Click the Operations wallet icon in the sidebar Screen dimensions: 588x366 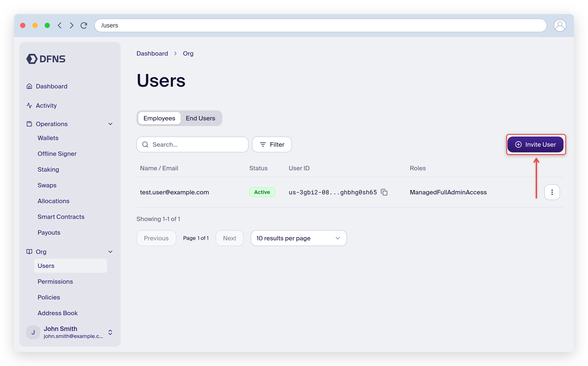click(29, 124)
